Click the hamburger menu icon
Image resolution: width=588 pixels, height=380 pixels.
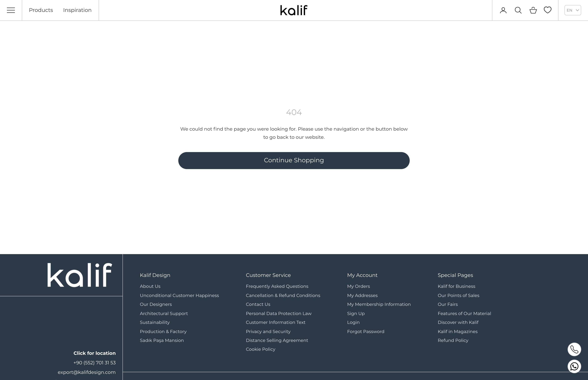click(x=11, y=10)
